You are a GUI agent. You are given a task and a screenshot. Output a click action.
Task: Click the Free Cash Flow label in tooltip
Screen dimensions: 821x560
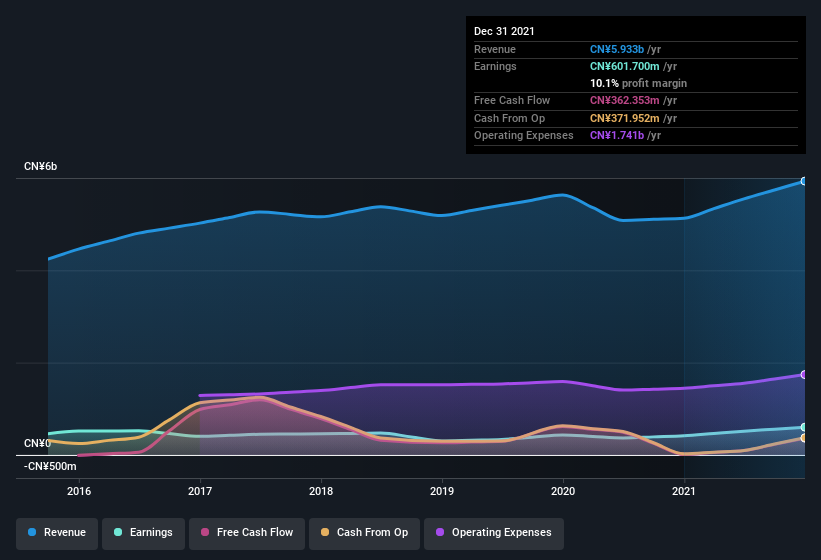click(x=512, y=100)
